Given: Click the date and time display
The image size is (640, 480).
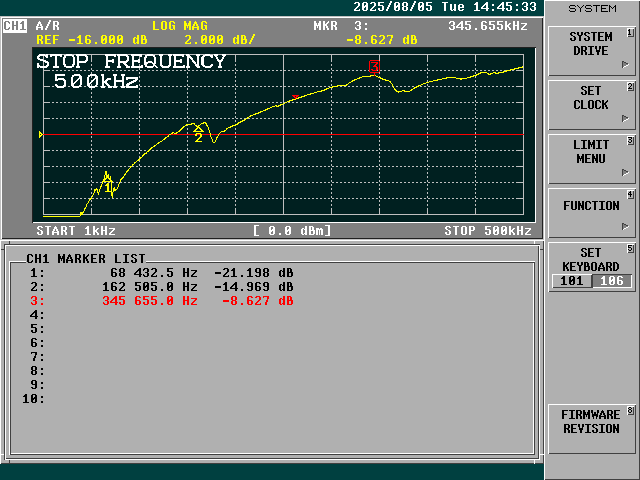Looking at the screenshot, I should [x=445, y=7].
